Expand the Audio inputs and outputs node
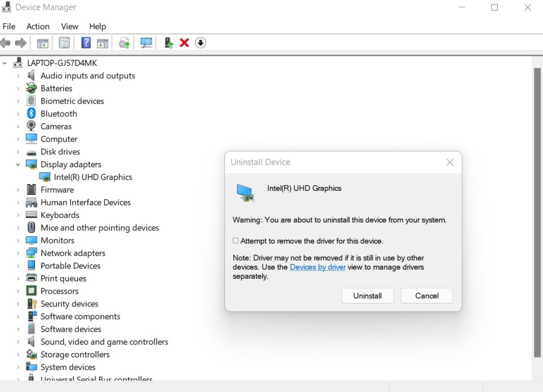543x392 pixels. [18, 76]
